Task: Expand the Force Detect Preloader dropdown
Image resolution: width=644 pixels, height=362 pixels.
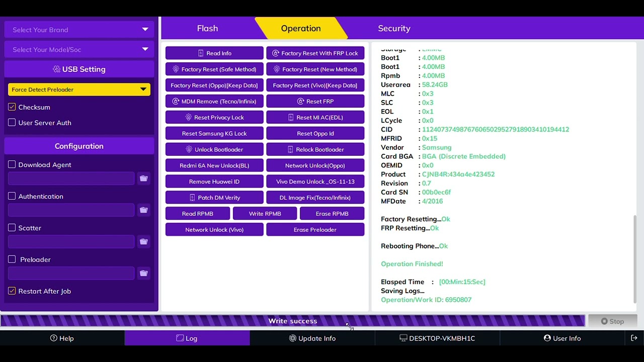Action: coord(79,89)
